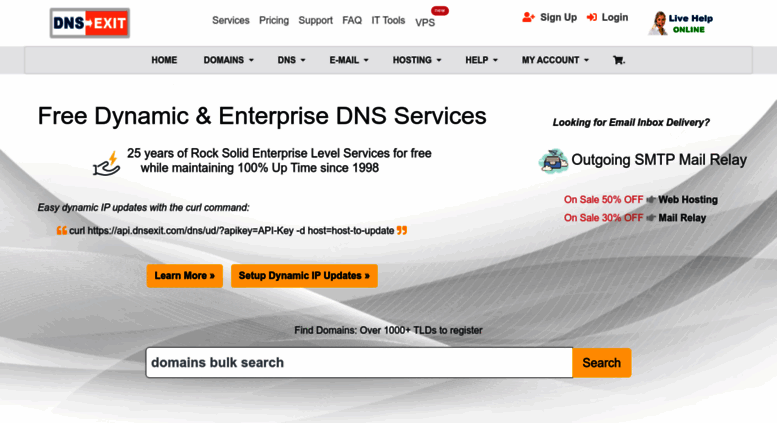This screenshot has height=423, width=777.
Task: Expand the HOSTING dropdown menu
Action: tap(417, 60)
